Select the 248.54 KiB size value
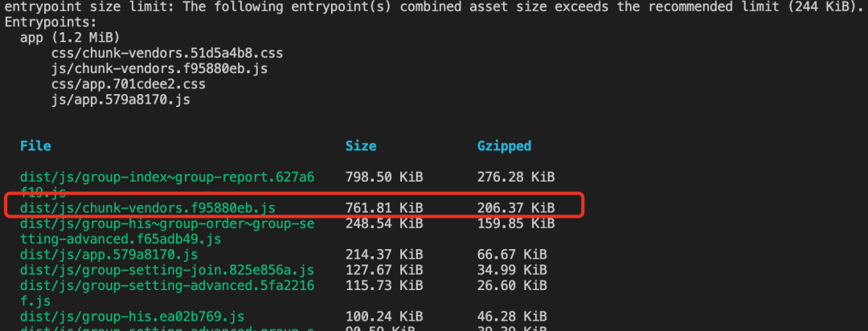868x331 pixels. [x=384, y=223]
